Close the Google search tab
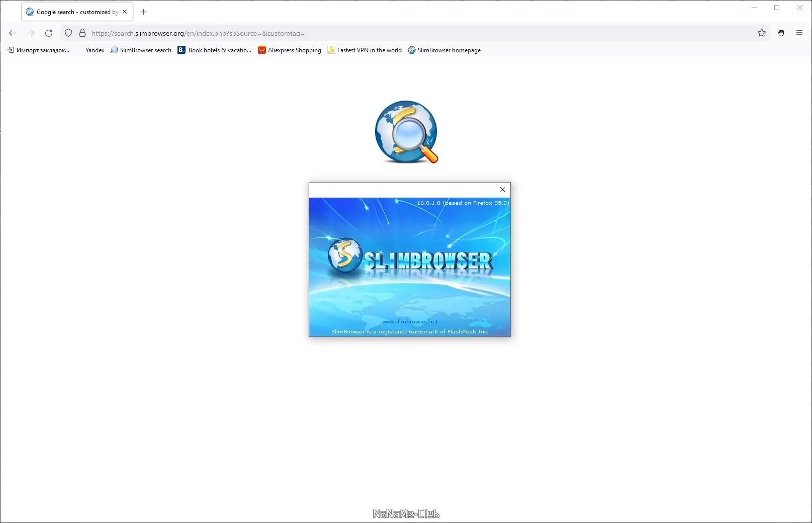 [125, 11]
